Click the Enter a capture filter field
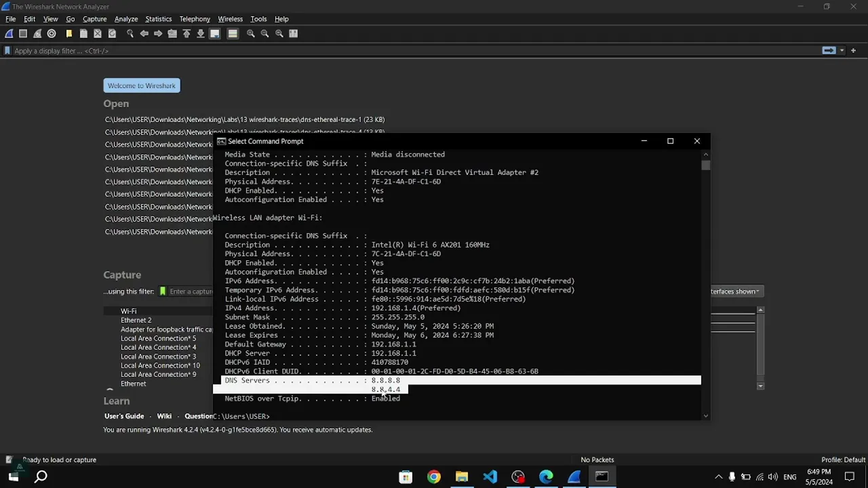Viewport: 868px width, 488px height. (191, 291)
